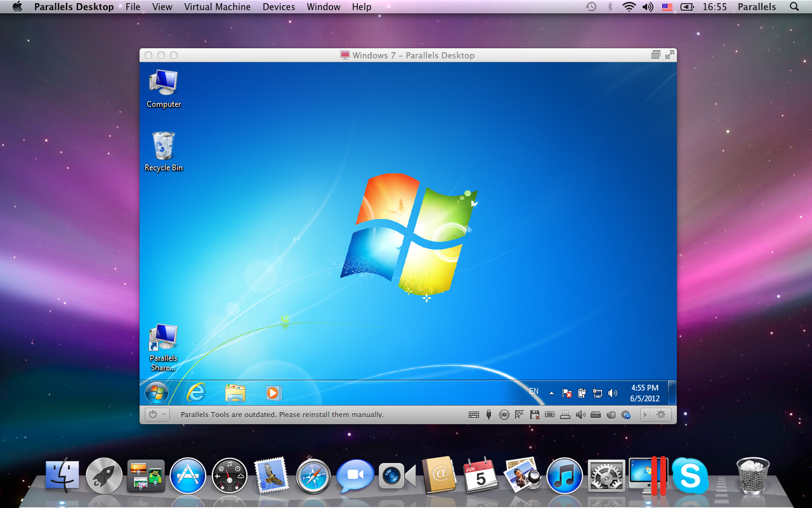Open Windows Media Player from the taskbar
The width and height of the screenshot is (812, 508).
coord(273,392)
